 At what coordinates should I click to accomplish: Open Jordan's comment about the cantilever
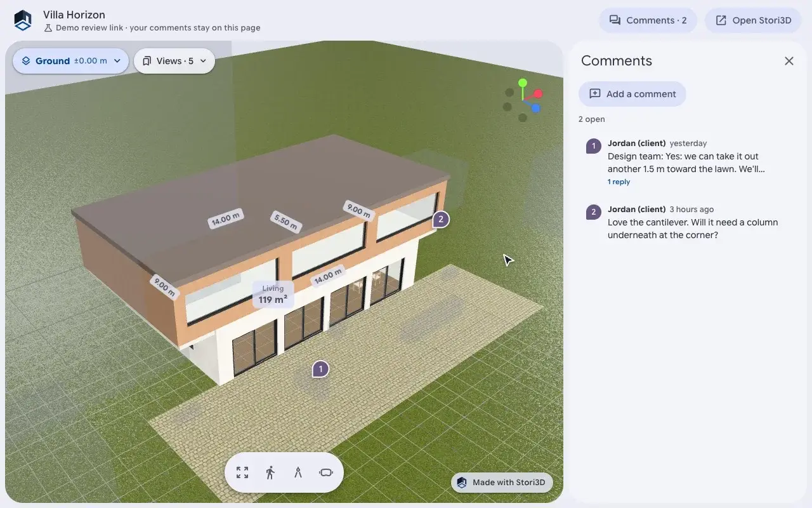point(688,222)
